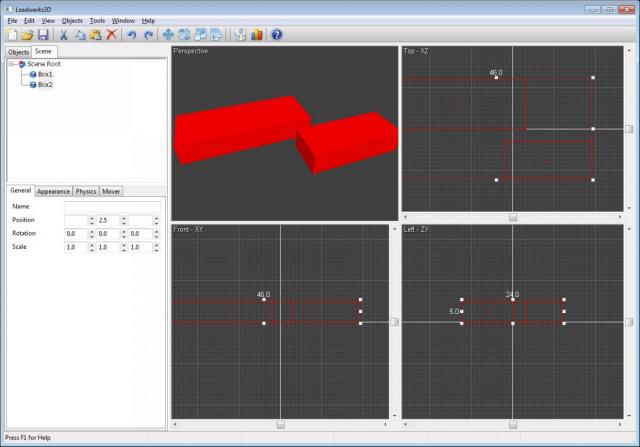Switch to the Physics tab
Screen dimensions: 640x447
(86, 191)
